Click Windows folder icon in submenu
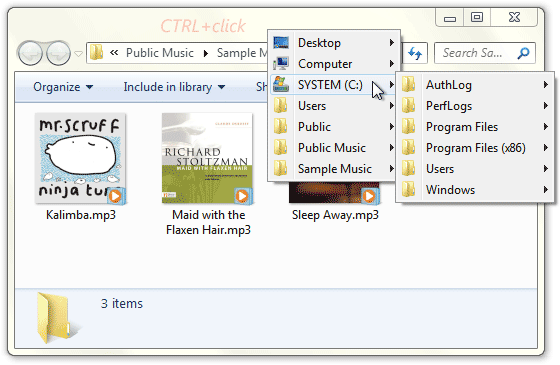Viewport: 560px width, 365px height. tap(409, 190)
